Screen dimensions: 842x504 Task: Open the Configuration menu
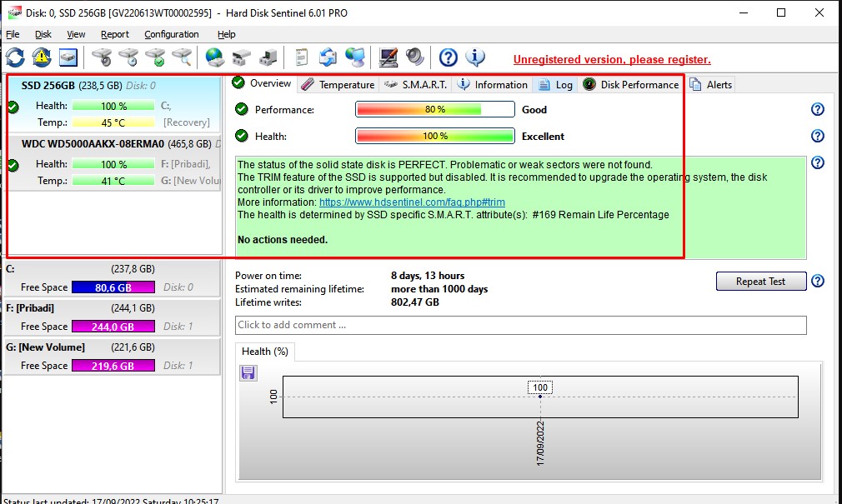click(171, 34)
